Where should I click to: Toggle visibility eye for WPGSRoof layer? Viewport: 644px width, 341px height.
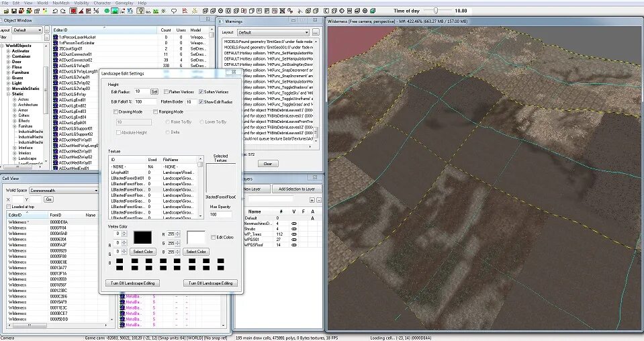294,244
